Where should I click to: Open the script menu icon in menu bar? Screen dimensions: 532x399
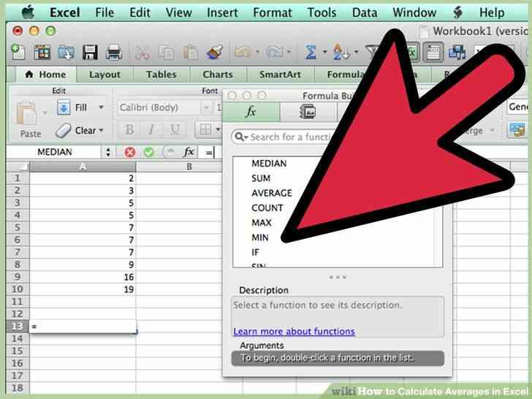(x=458, y=12)
